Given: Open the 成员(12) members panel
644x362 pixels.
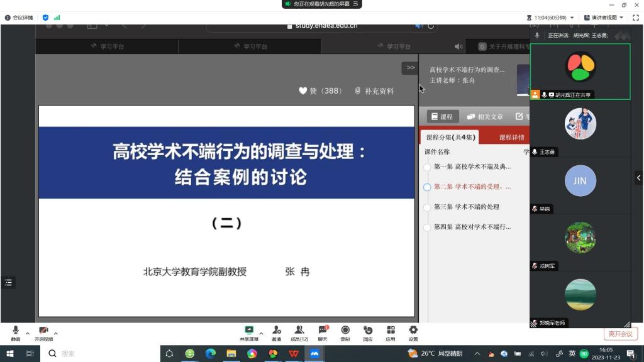Looking at the screenshot, I should pyautogui.click(x=299, y=333).
